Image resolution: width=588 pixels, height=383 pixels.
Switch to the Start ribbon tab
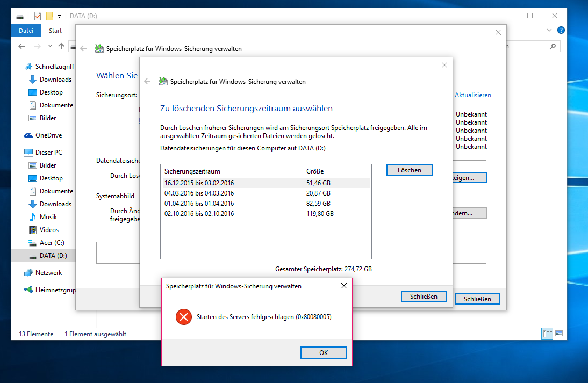pyautogui.click(x=55, y=31)
